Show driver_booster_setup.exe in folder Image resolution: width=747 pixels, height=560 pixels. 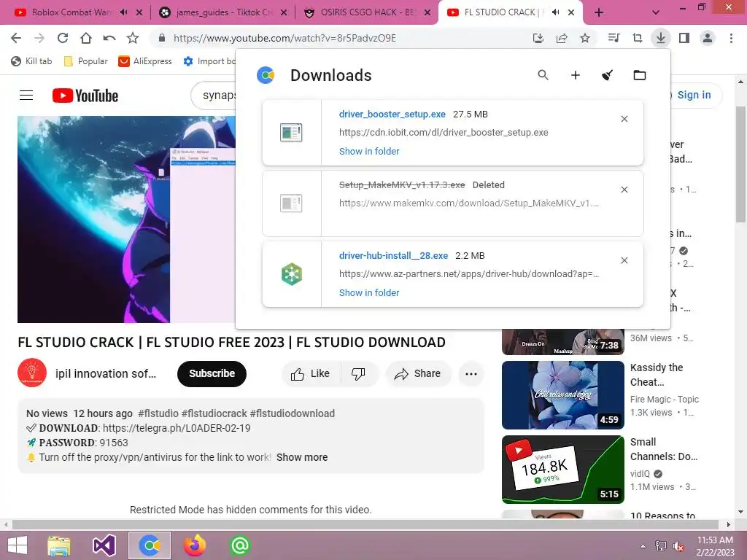point(368,152)
